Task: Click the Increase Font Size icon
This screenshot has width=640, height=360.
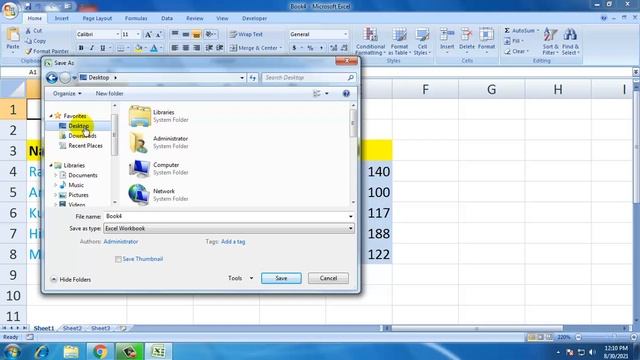Action: (x=148, y=35)
